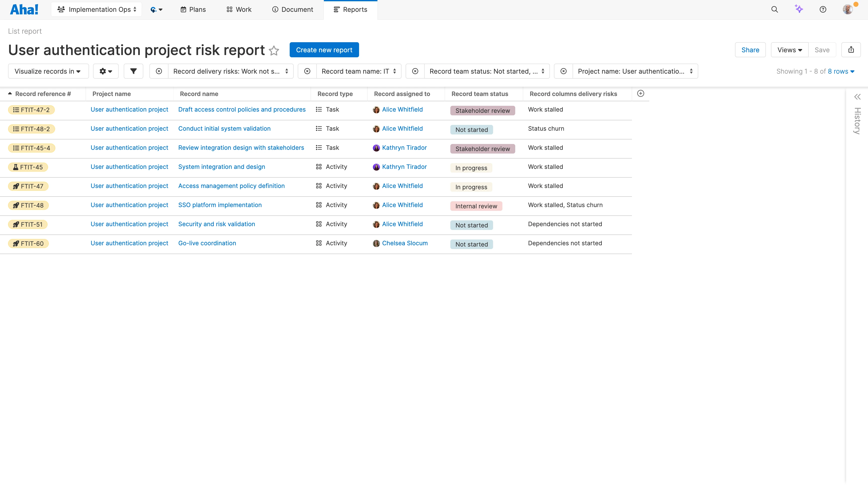Click the search magnifier icon

774,10
